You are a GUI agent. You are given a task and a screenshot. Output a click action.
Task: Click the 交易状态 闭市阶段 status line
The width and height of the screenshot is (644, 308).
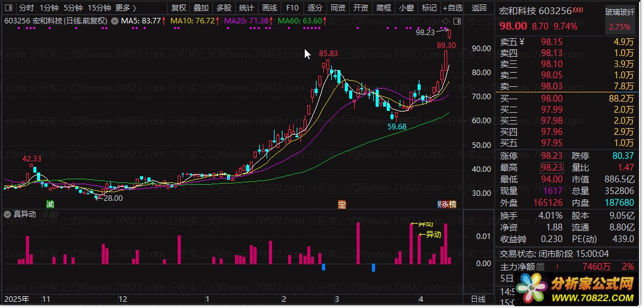555,254
